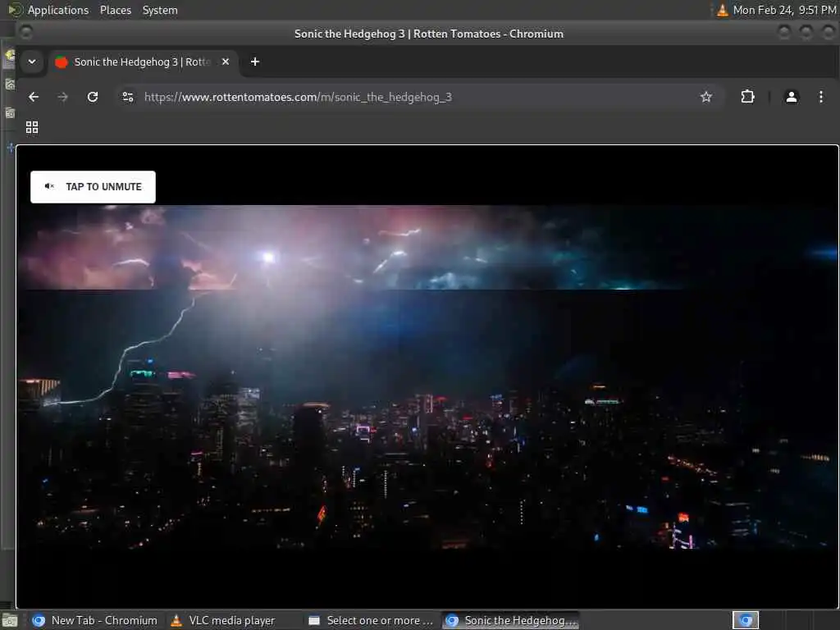The width and height of the screenshot is (840, 630).
Task: Click the trailer video of city skyline
Action: [427, 377]
